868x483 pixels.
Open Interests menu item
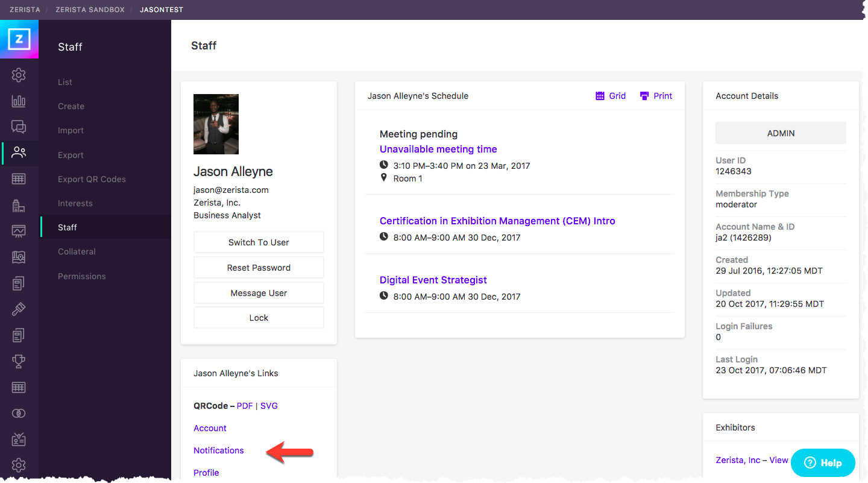click(75, 203)
